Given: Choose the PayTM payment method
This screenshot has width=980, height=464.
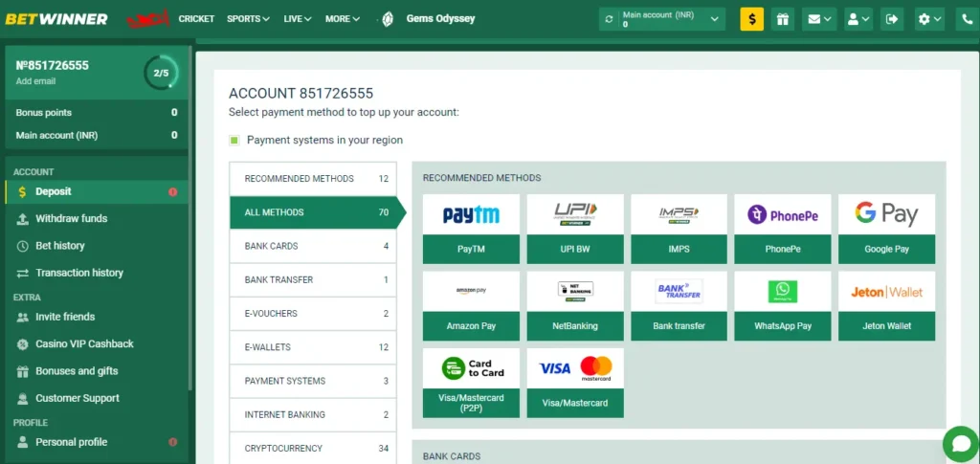Looking at the screenshot, I should (471, 229).
